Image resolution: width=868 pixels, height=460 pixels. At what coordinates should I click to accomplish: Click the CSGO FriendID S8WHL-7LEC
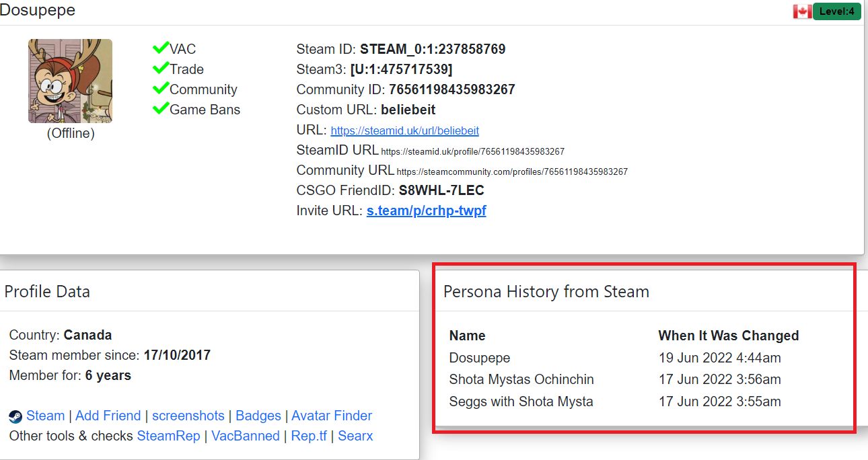click(x=441, y=190)
